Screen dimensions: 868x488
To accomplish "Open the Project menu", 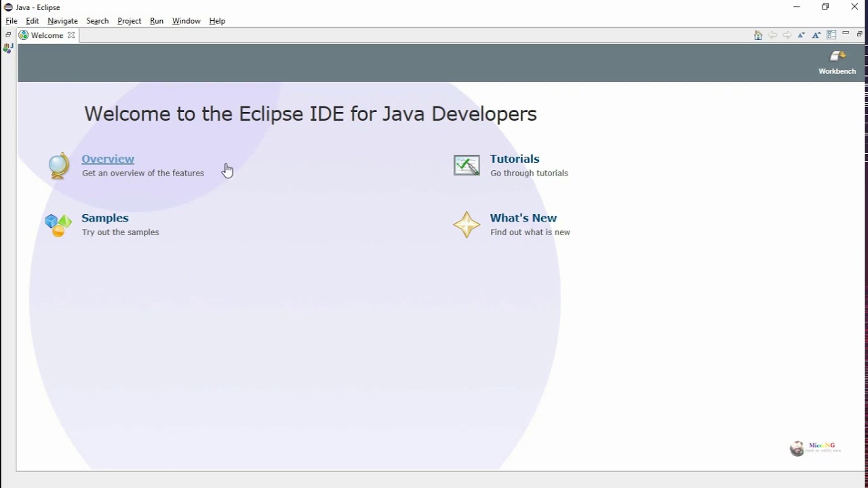I will point(130,21).
